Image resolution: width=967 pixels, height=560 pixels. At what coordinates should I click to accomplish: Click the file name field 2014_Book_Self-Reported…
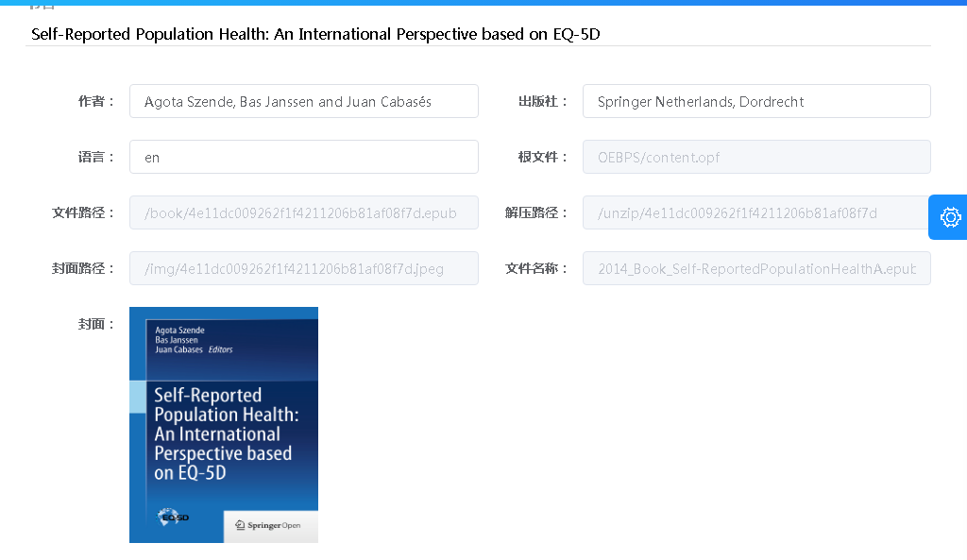point(756,267)
